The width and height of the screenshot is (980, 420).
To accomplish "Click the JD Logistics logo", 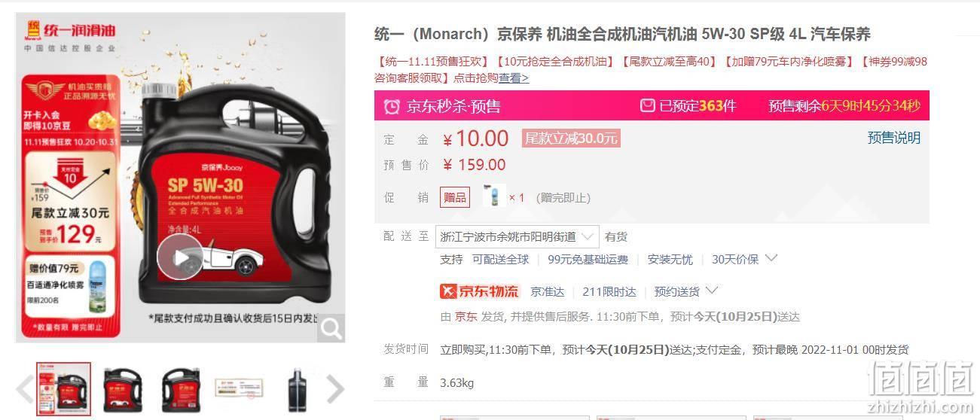I will point(480,291).
